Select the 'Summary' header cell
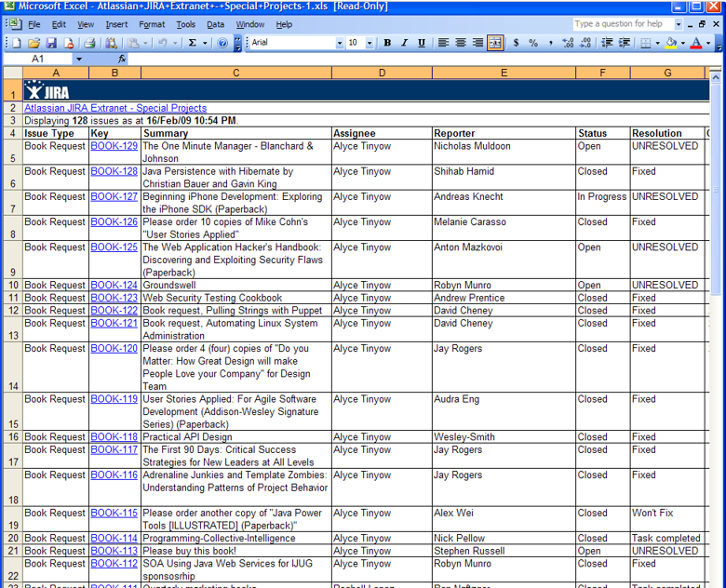The width and height of the screenshot is (726, 588). click(236, 133)
